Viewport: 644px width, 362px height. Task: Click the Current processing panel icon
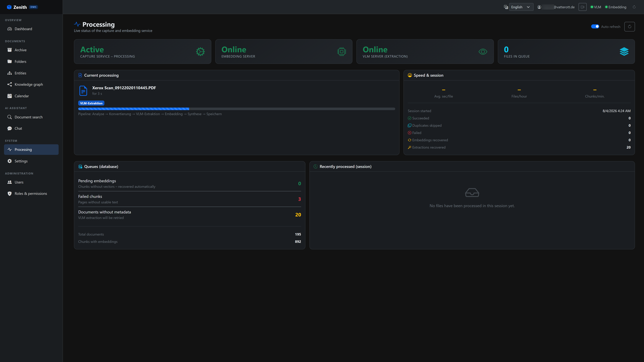(80, 75)
